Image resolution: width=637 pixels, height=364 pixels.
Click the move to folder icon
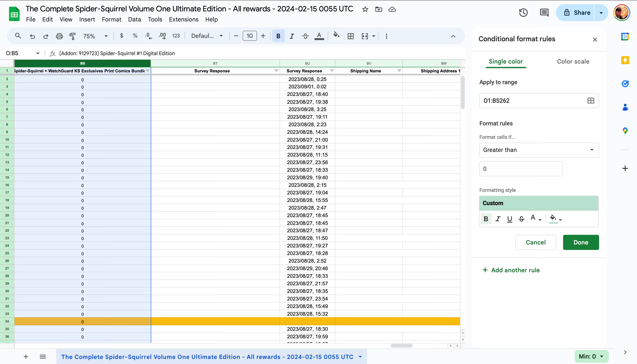click(379, 9)
